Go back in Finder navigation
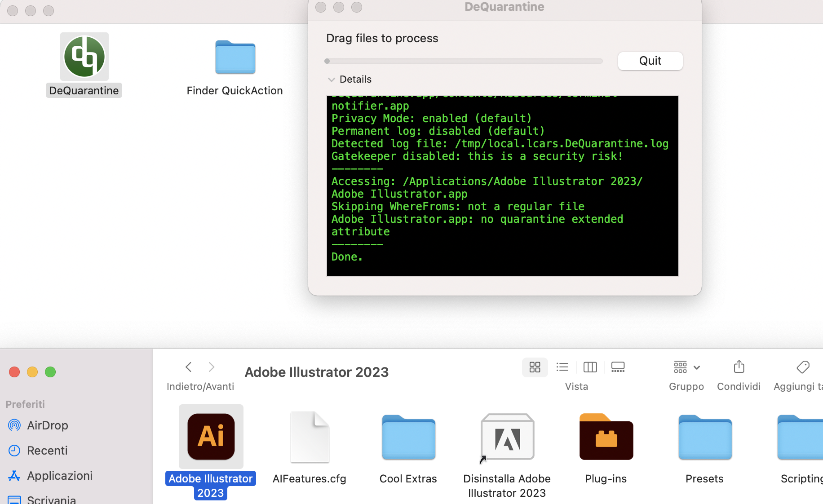The width and height of the screenshot is (823, 504). [x=189, y=367]
